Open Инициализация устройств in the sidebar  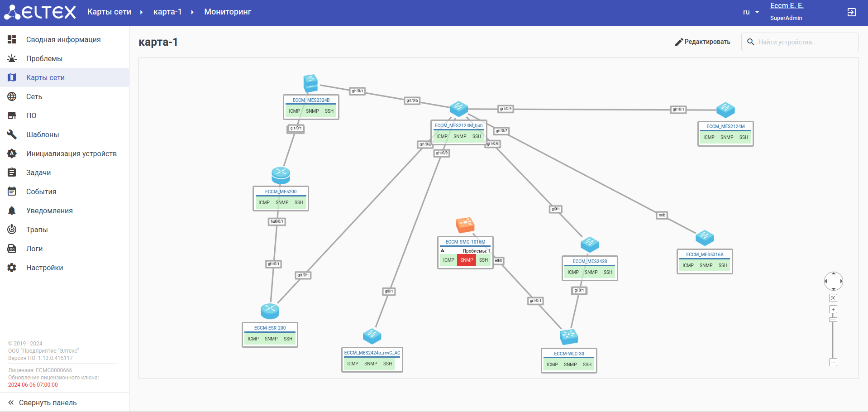(x=64, y=153)
